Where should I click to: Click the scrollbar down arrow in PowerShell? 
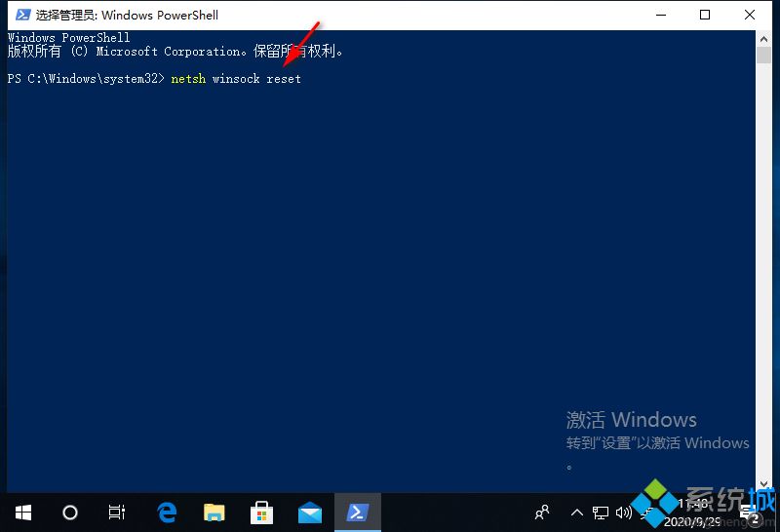point(763,484)
